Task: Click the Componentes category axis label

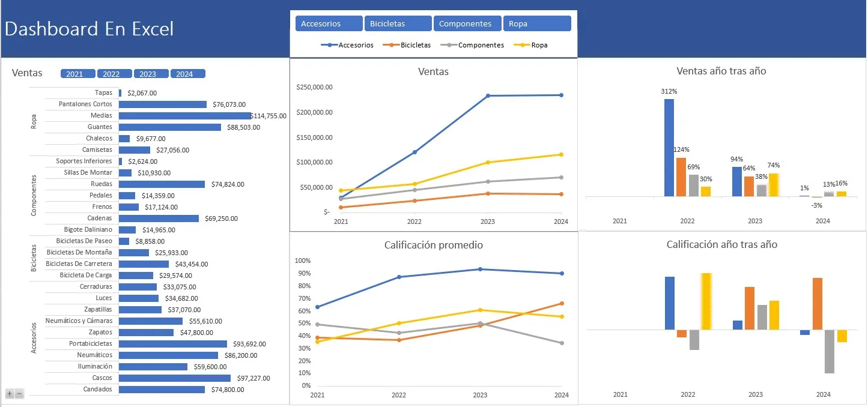Action: click(x=34, y=196)
